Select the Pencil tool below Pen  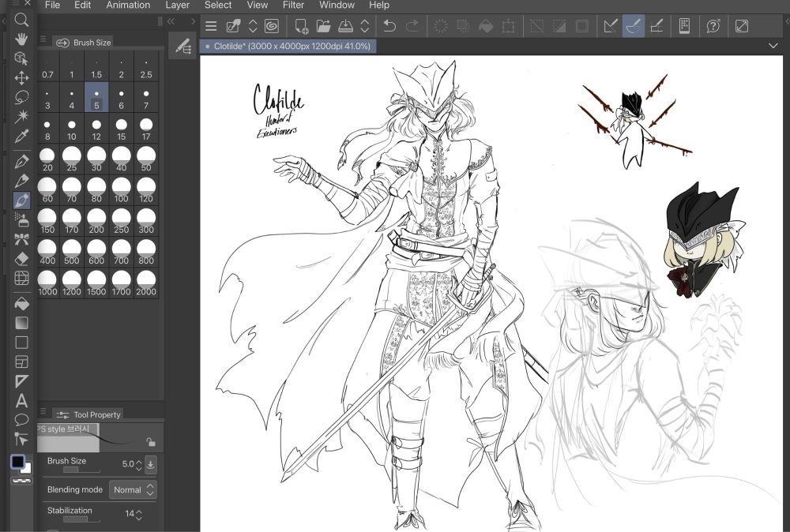(x=21, y=181)
